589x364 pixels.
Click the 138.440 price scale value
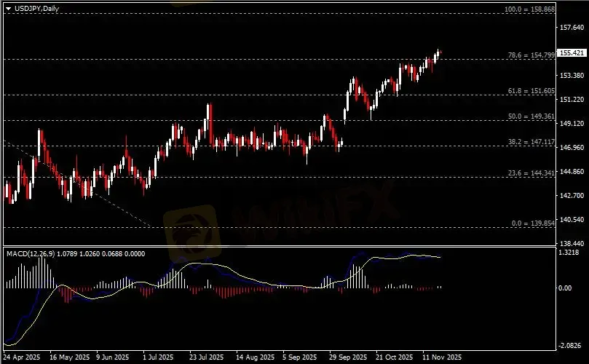[572, 244]
